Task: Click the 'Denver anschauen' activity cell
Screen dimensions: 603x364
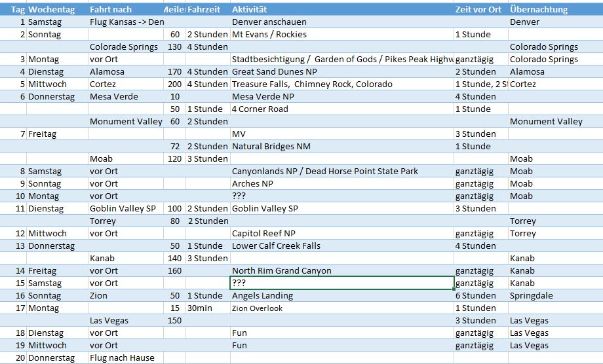Action: (269, 22)
